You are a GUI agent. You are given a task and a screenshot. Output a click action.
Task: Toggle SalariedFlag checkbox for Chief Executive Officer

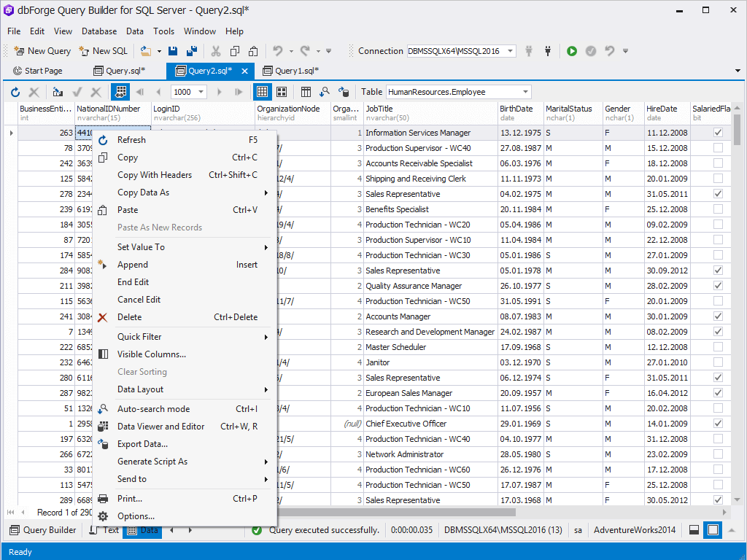pyautogui.click(x=718, y=424)
